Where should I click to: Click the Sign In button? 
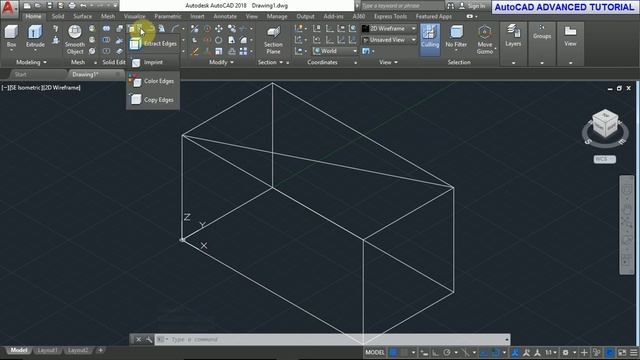point(471,6)
